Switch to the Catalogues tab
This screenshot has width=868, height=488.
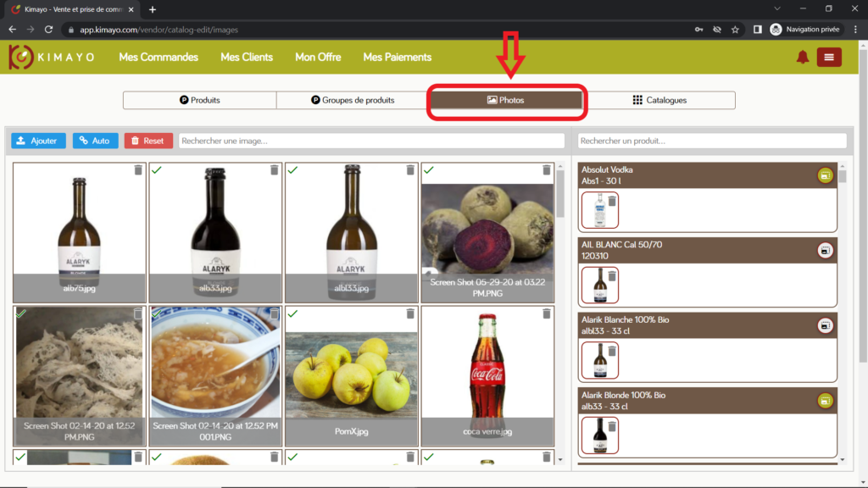[659, 100]
